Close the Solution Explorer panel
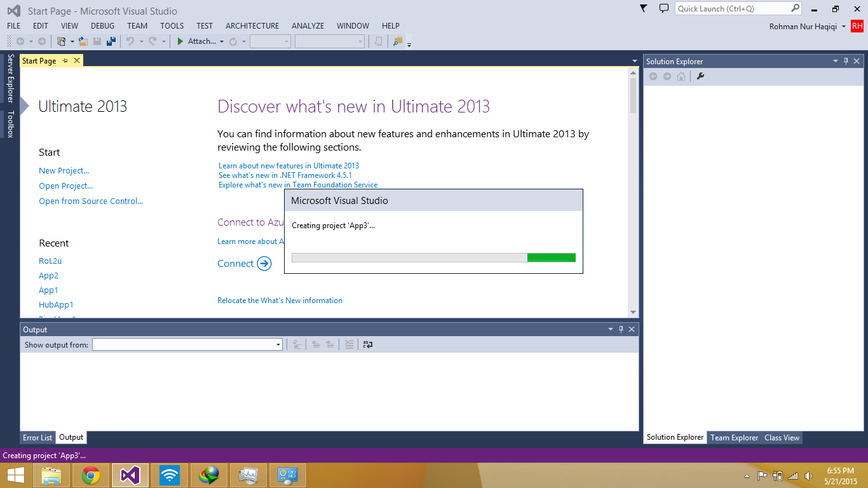Screen dimensions: 868x488 (857, 61)
